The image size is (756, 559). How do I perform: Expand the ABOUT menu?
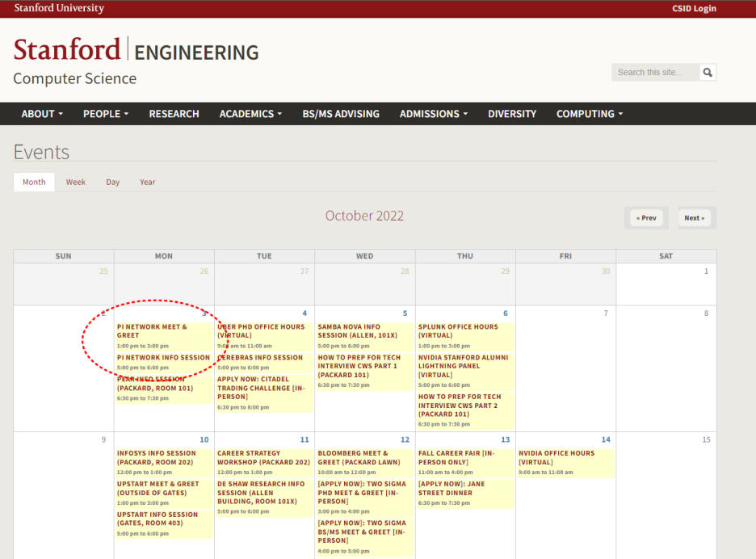(42, 114)
